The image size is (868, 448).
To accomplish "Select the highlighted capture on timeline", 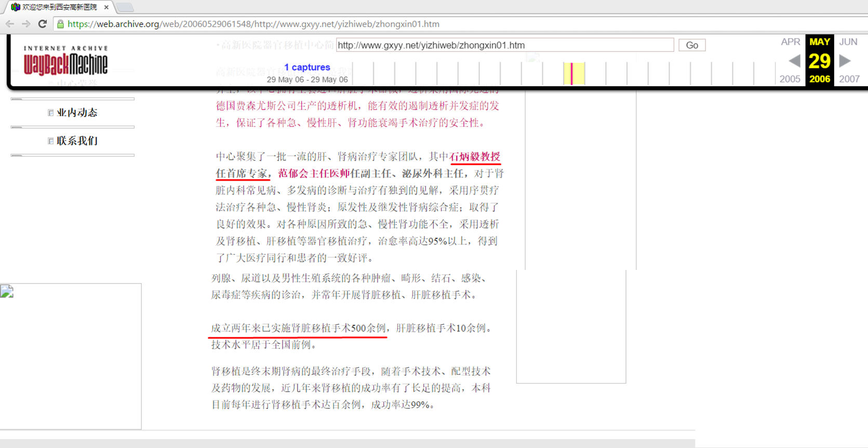I will [572, 73].
